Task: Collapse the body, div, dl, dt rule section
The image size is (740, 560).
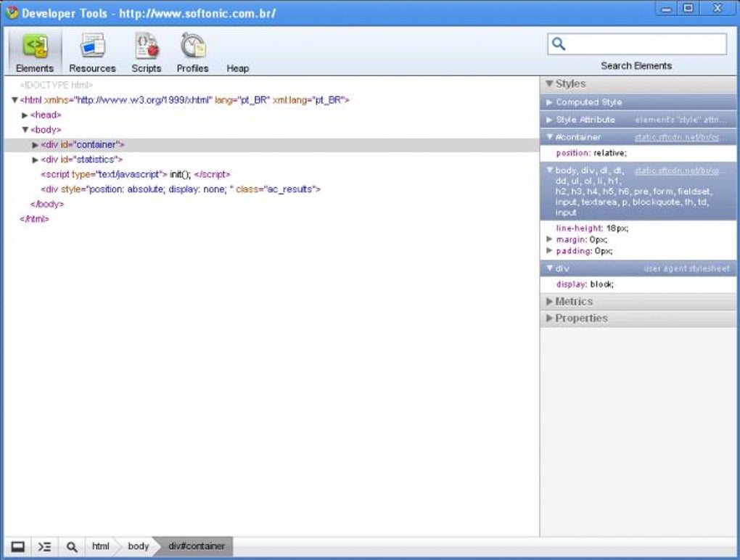Action: point(549,170)
